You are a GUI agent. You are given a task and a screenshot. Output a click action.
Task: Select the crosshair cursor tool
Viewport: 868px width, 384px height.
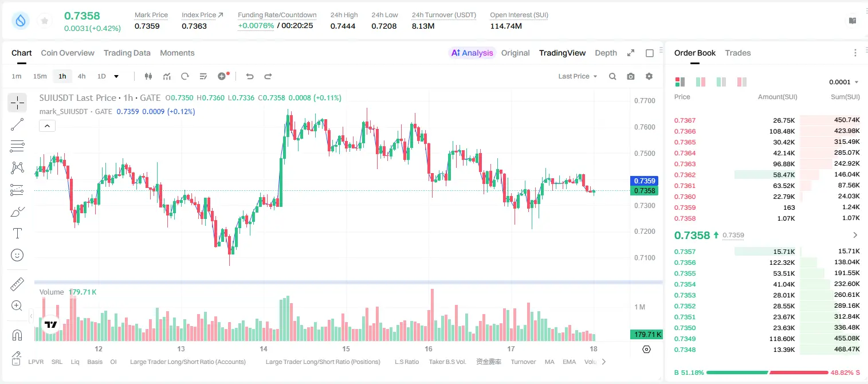[x=17, y=103]
